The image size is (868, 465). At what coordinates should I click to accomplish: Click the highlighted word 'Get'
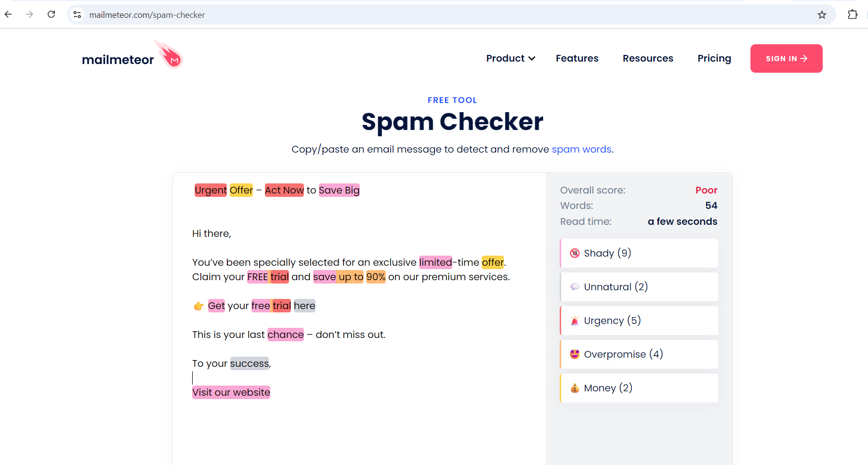(x=216, y=306)
